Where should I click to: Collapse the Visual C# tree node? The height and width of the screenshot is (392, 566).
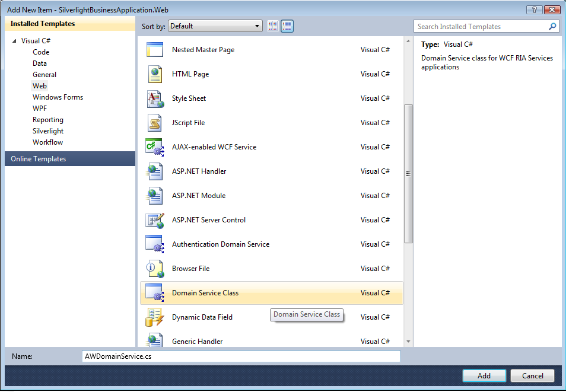[14, 41]
